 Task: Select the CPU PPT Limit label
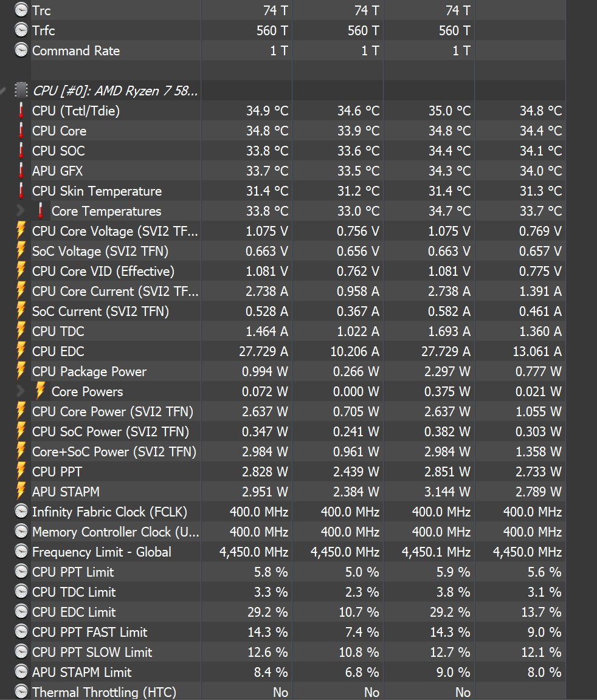[73, 572]
